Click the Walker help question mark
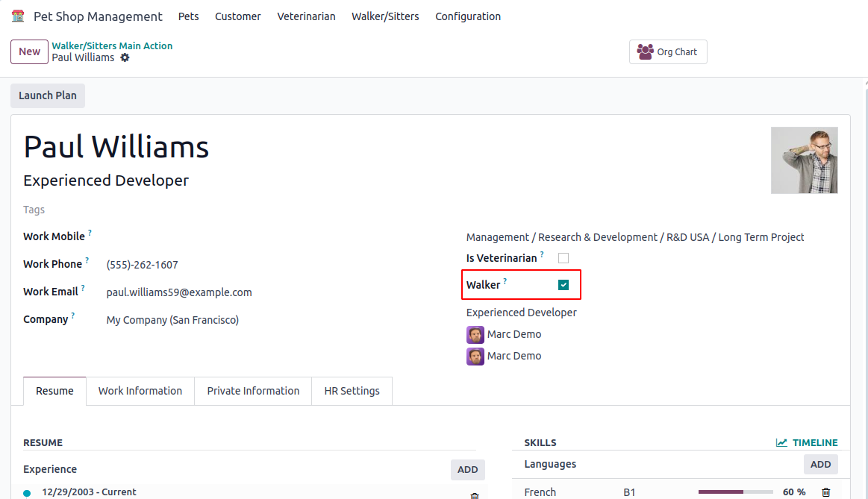 point(505,281)
